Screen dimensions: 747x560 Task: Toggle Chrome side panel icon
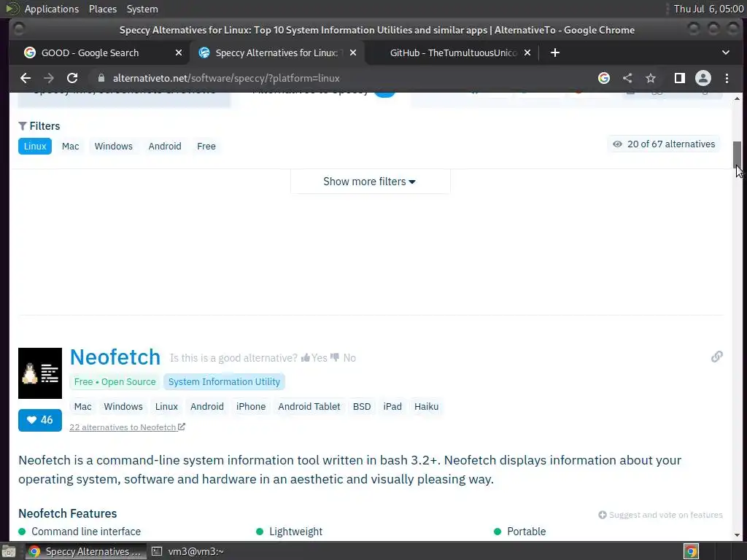[x=680, y=78]
